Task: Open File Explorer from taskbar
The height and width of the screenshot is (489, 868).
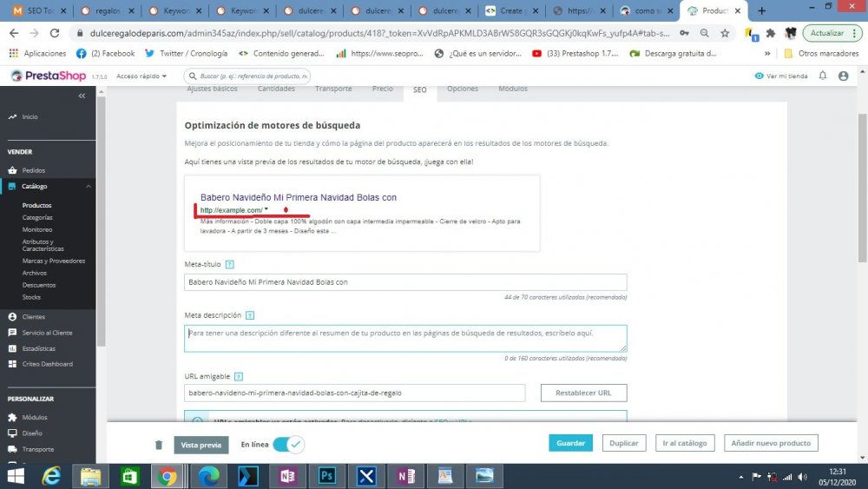Action: click(x=91, y=476)
